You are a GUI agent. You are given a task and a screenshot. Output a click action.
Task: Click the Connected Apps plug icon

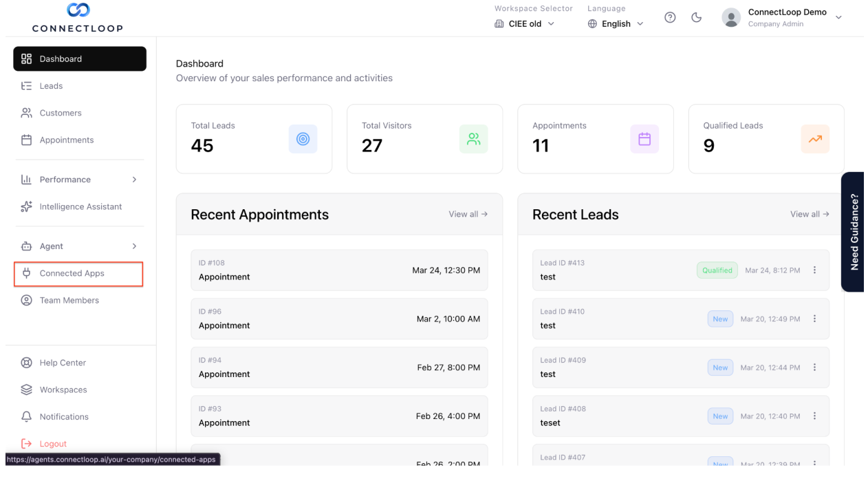pyautogui.click(x=27, y=273)
